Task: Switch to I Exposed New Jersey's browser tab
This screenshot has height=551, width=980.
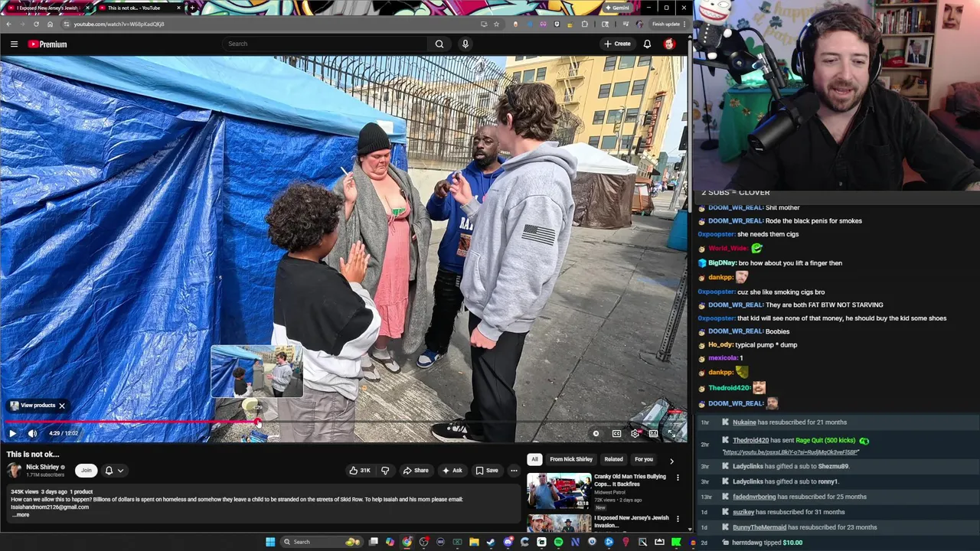Action: tap(46, 8)
